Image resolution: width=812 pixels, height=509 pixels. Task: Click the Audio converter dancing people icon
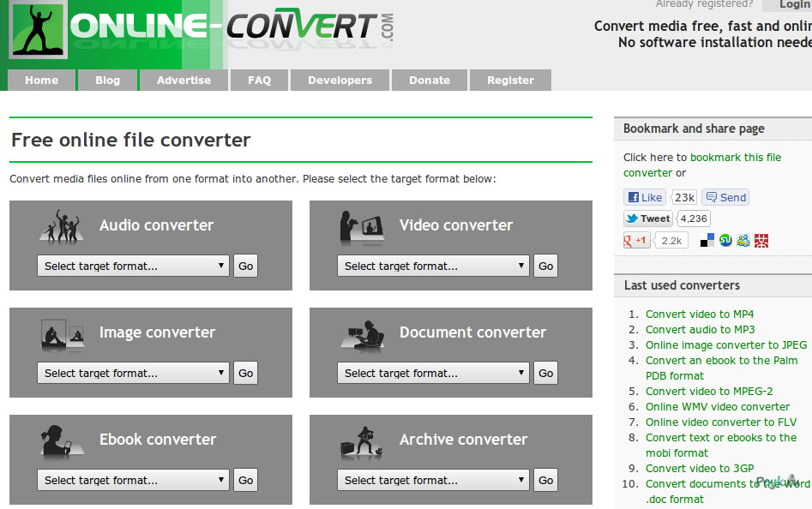point(62,226)
